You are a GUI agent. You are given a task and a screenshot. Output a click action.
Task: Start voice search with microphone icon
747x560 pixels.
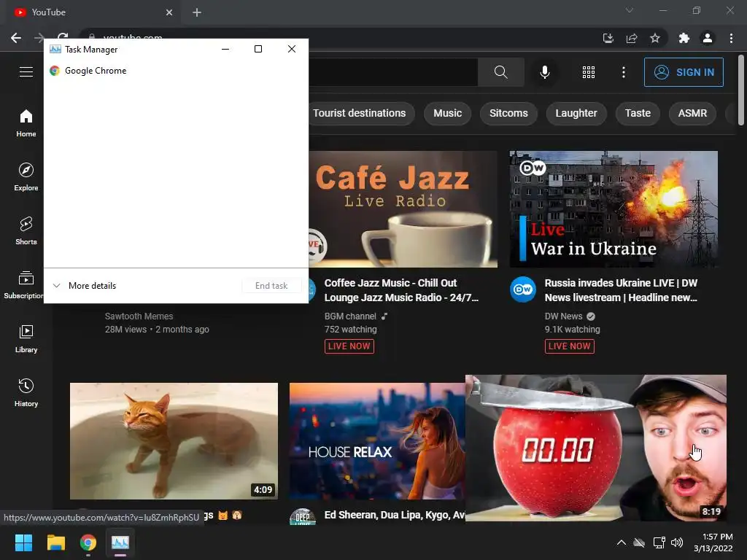click(x=544, y=72)
